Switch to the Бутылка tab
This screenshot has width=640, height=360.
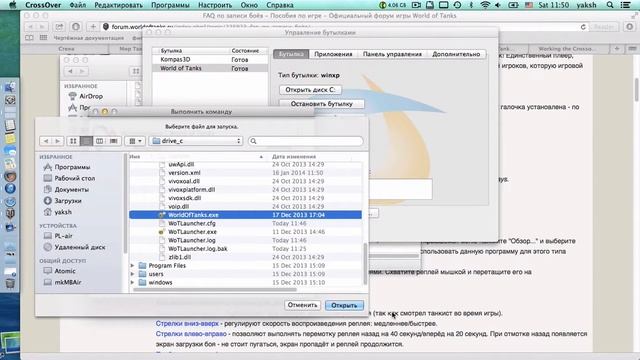tap(291, 54)
